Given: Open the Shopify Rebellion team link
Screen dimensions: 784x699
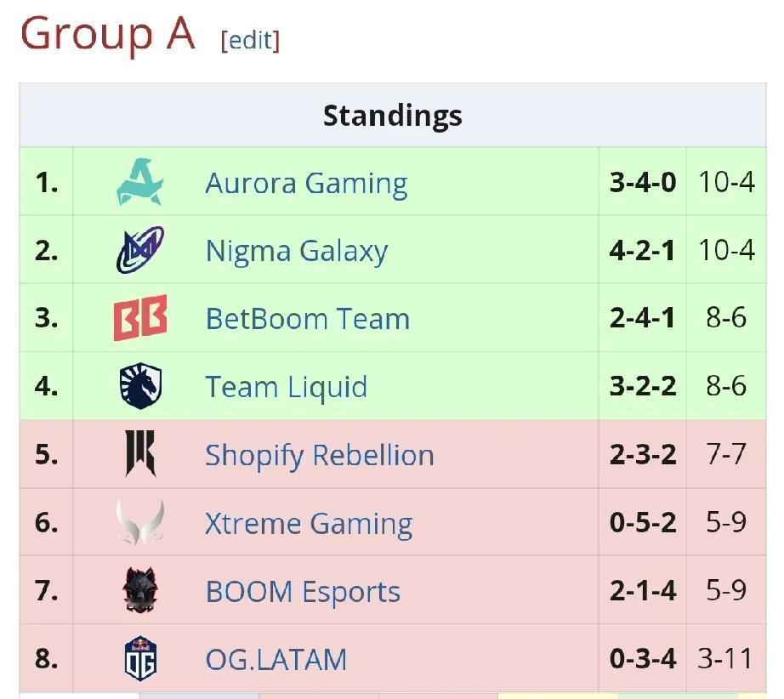Looking at the screenshot, I should coord(320,456).
